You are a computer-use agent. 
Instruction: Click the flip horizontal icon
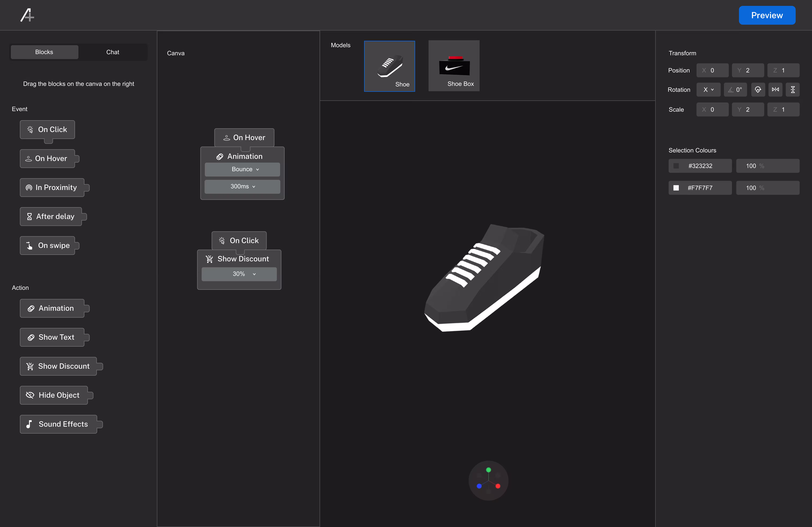(x=775, y=90)
